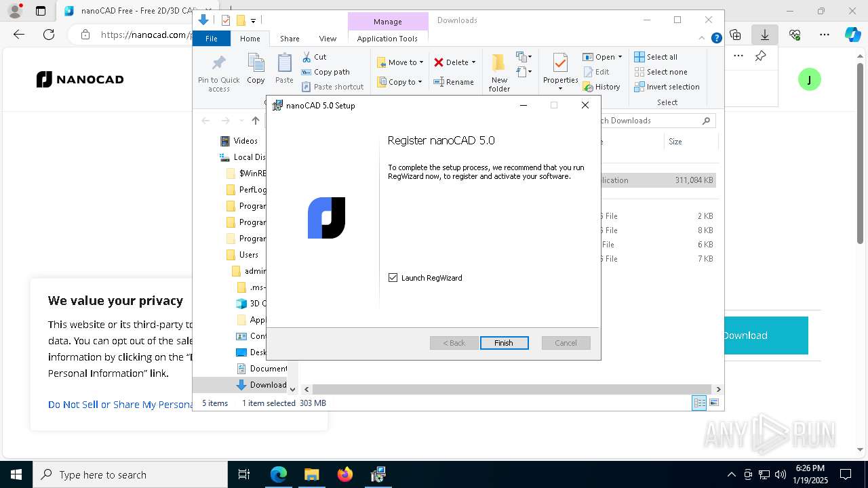Open Application Tools tab
This screenshot has width=868, height=488.
387,39
